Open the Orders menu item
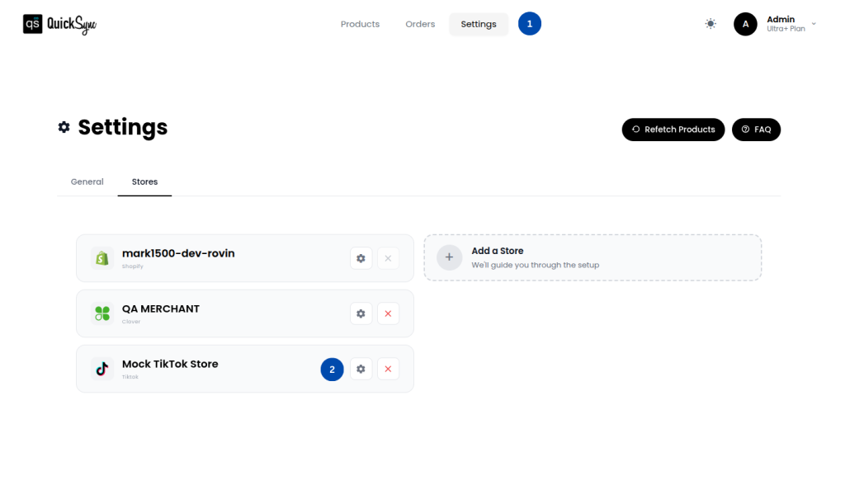 pos(420,24)
